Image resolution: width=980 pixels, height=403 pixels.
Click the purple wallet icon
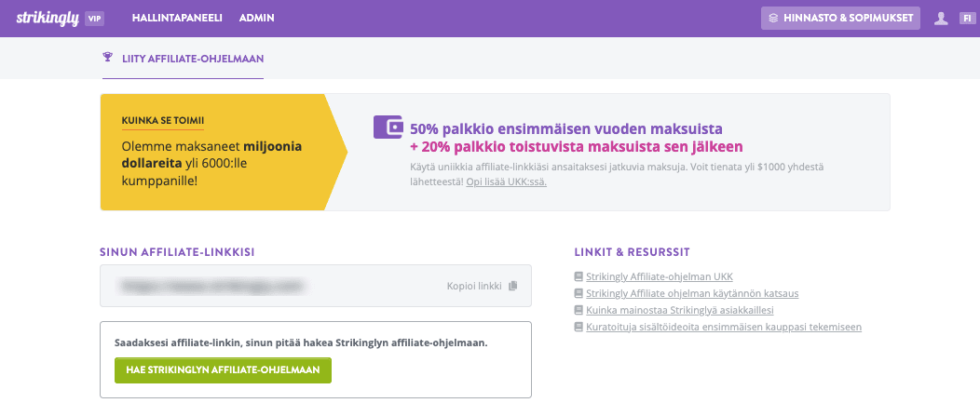tap(388, 127)
